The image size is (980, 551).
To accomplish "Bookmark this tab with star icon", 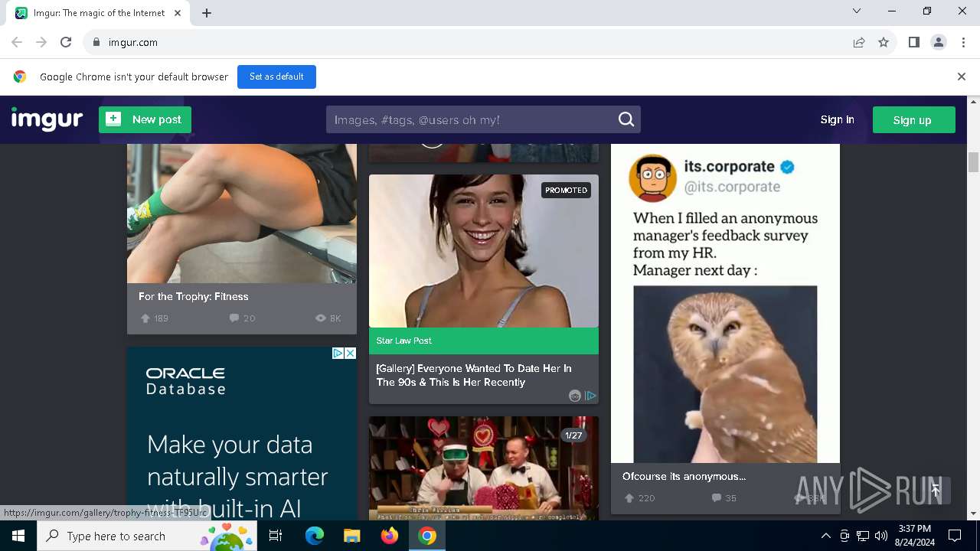I will pyautogui.click(x=884, y=42).
